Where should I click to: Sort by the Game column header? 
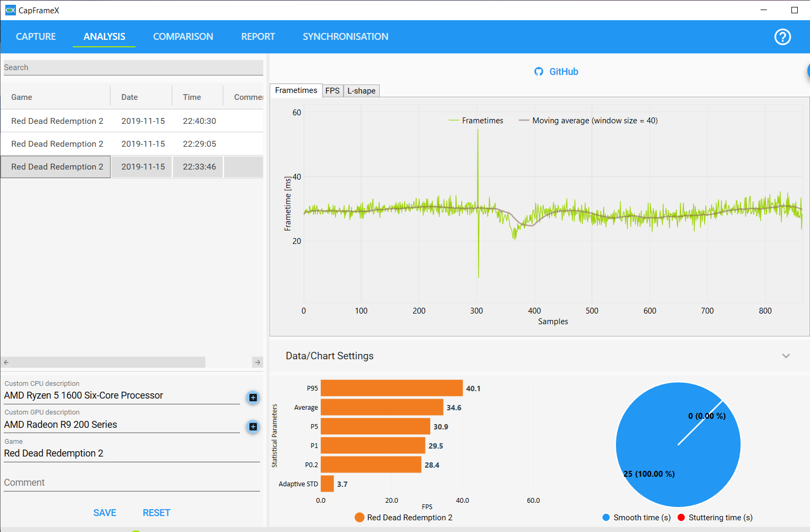(22, 97)
